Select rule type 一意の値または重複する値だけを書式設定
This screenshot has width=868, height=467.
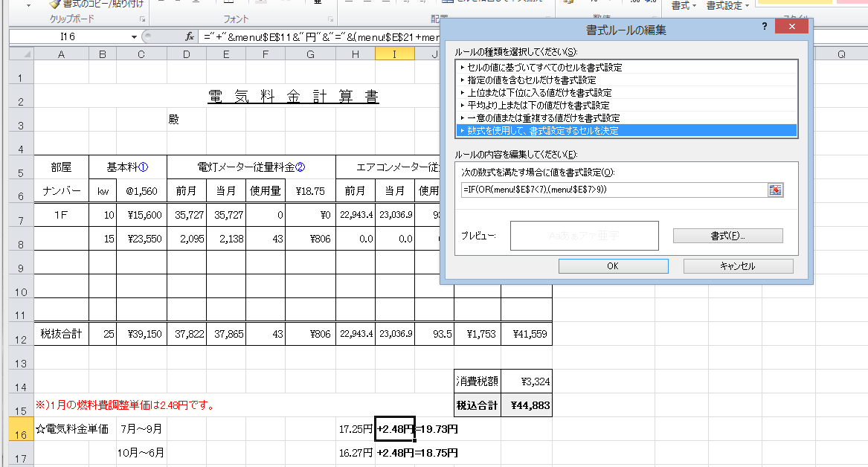point(626,117)
